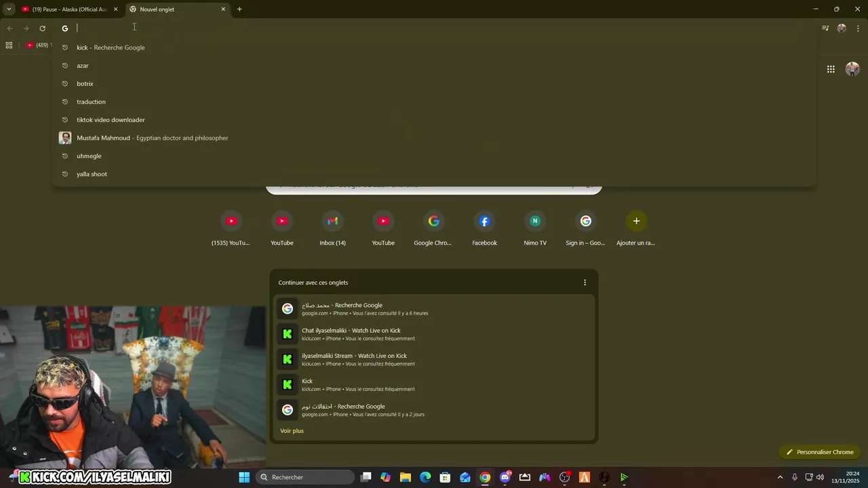Close the Nouvel onglet tab
Screen dimensions: 868x488
[x=223, y=9]
